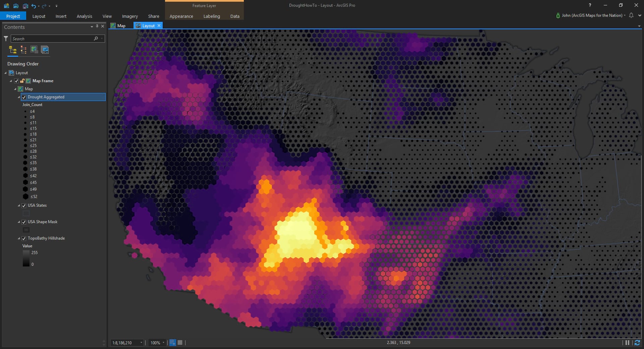The width and height of the screenshot is (644, 349).
Task: Open the Share ribbon tab
Action: (154, 16)
